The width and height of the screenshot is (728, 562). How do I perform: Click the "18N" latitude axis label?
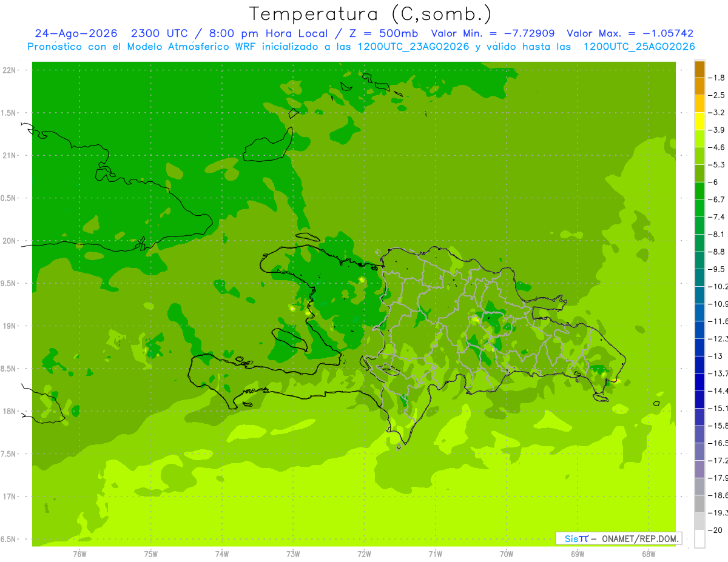tap(10, 412)
